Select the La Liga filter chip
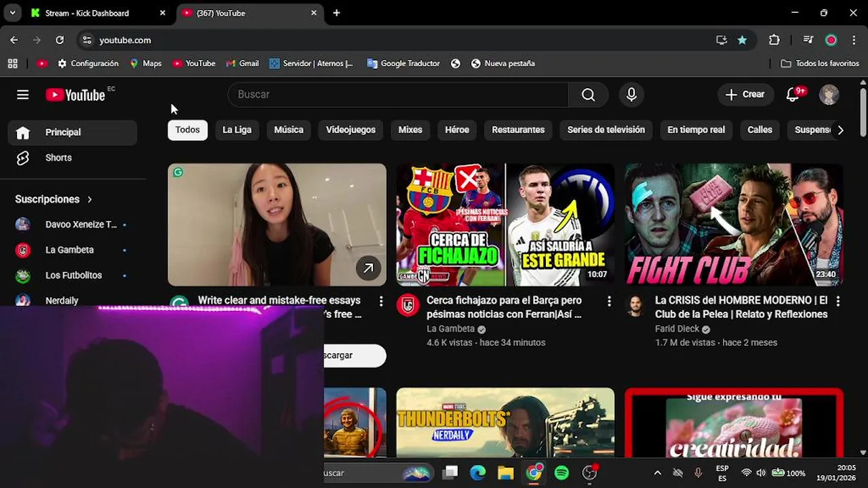 click(237, 130)
